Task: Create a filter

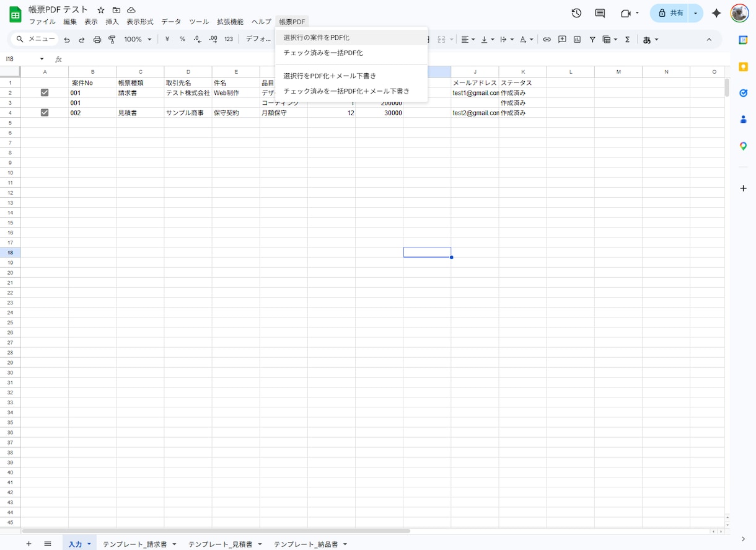Action: [x=592, y=39]
